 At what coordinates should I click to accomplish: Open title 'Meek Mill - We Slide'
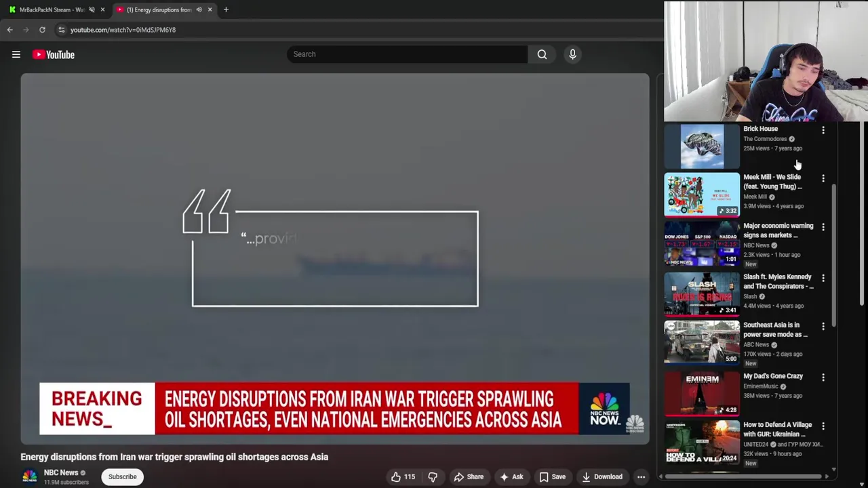[773, 182]
